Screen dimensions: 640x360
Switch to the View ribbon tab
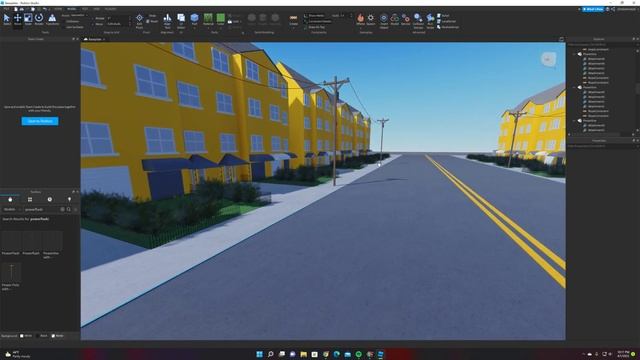pos(96,9)
